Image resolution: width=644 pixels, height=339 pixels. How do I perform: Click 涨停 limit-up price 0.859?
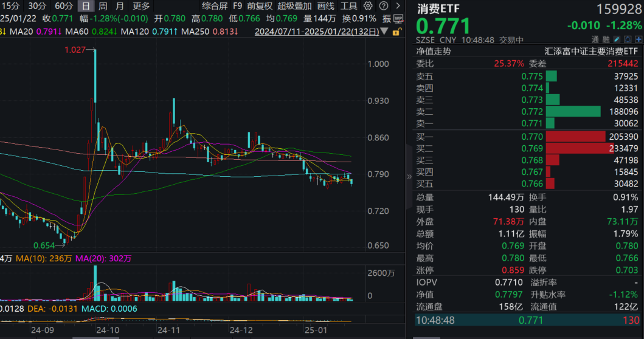pos(513,270)
